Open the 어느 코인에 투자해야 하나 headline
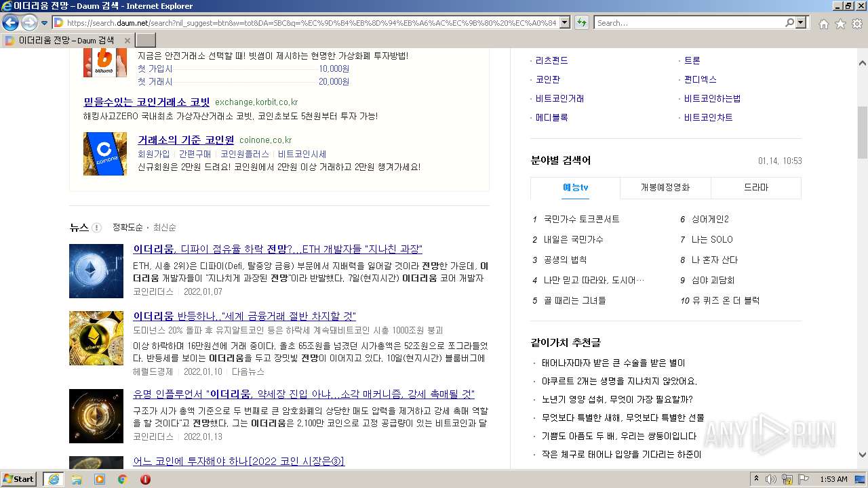This screenshot has height=488, width=868. point(239,462)
